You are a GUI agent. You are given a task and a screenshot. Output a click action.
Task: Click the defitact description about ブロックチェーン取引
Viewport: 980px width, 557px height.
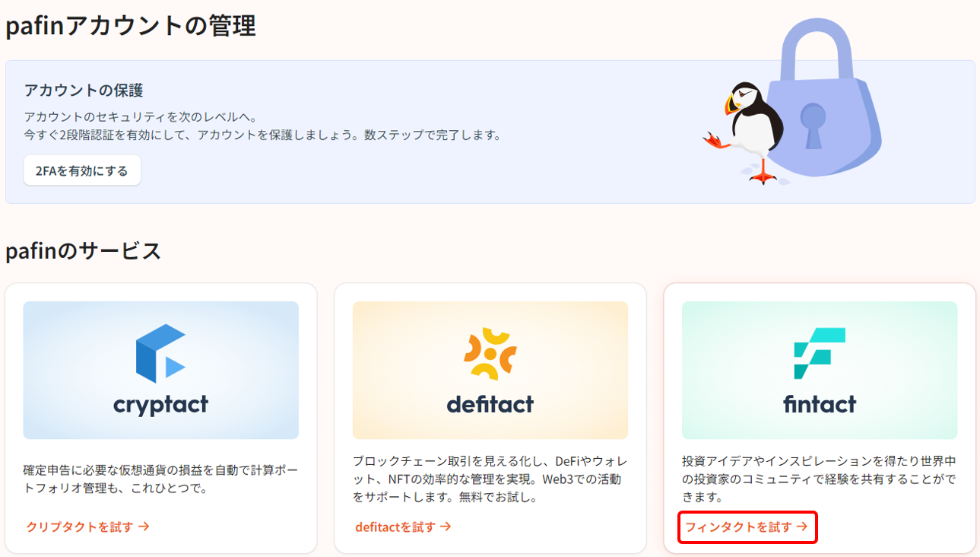pyautogui.click(x=490, y=479)
